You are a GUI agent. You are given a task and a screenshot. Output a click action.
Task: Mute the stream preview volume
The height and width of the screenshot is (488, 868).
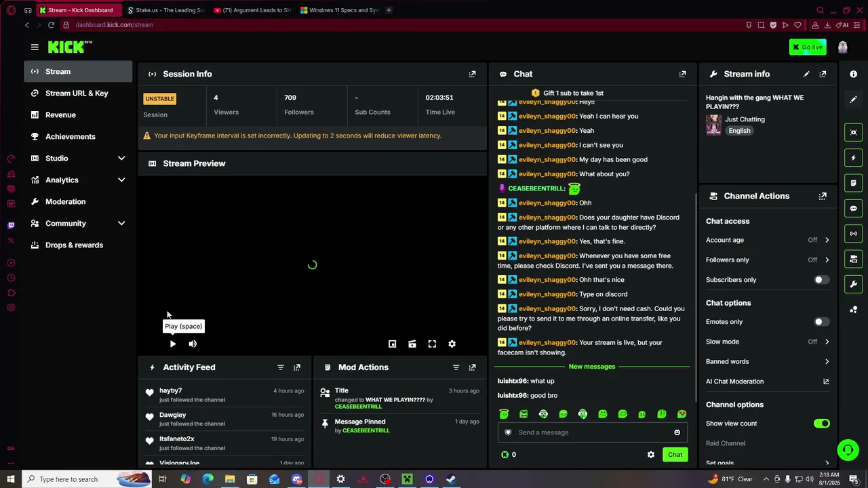[x=193, y=344]
